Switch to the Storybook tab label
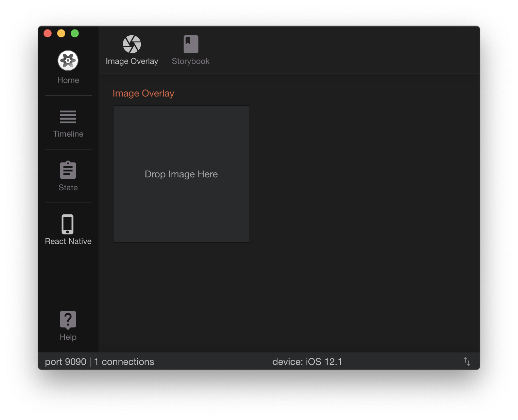 (x=191, y=61)
